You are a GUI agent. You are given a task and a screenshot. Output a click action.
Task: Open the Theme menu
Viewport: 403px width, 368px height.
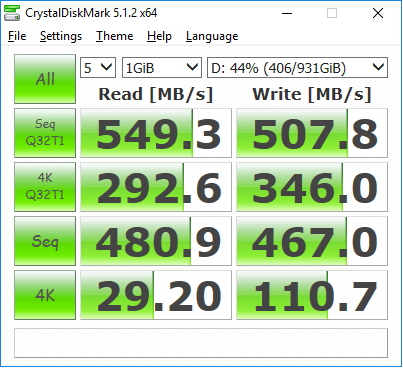[x=114, y=36]
